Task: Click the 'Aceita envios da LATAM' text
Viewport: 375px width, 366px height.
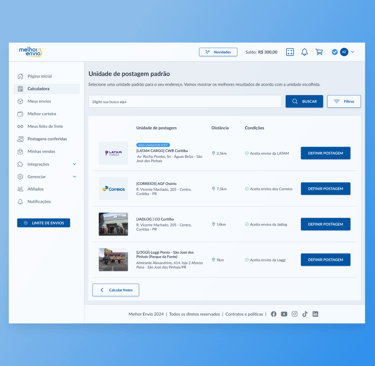Action: click(269, 153)
